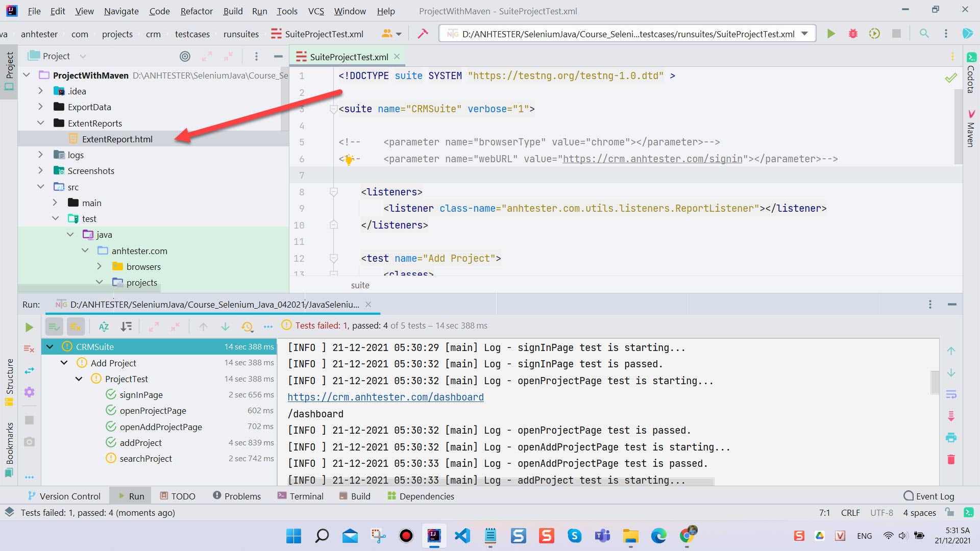Expand all icon in the Project panel header
The width and height of the screenshot is (980, 551).
(x=207, y=56)
